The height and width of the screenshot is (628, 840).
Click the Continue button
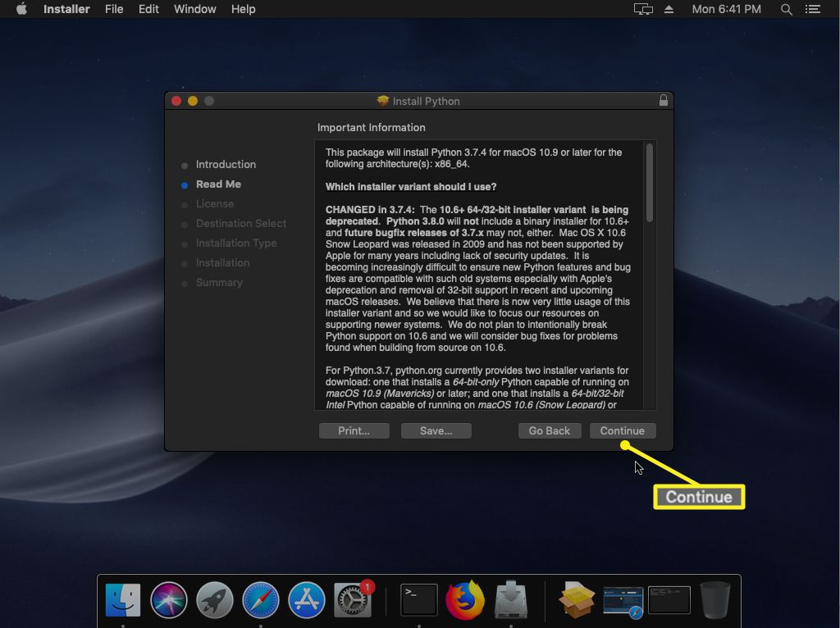622,430
